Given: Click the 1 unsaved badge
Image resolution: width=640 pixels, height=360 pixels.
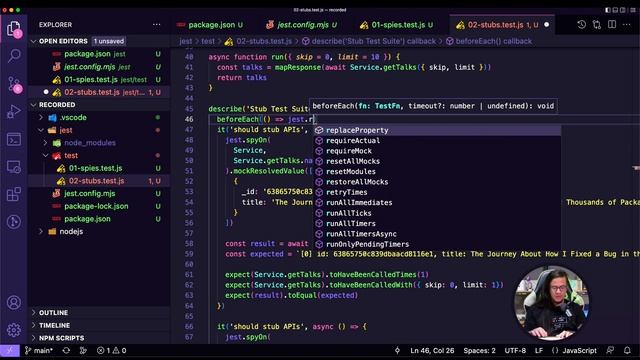Looking at the screenshot, I should (x=109, y=41).
